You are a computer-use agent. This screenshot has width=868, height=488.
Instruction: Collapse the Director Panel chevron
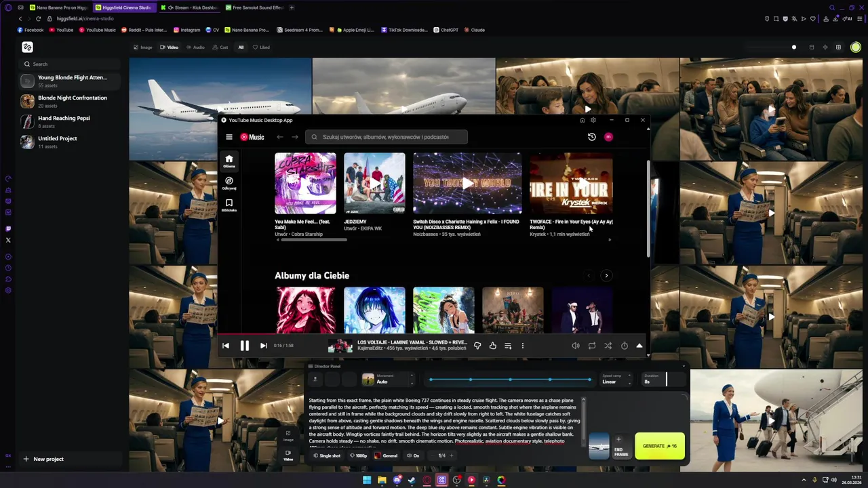(683, 367)
